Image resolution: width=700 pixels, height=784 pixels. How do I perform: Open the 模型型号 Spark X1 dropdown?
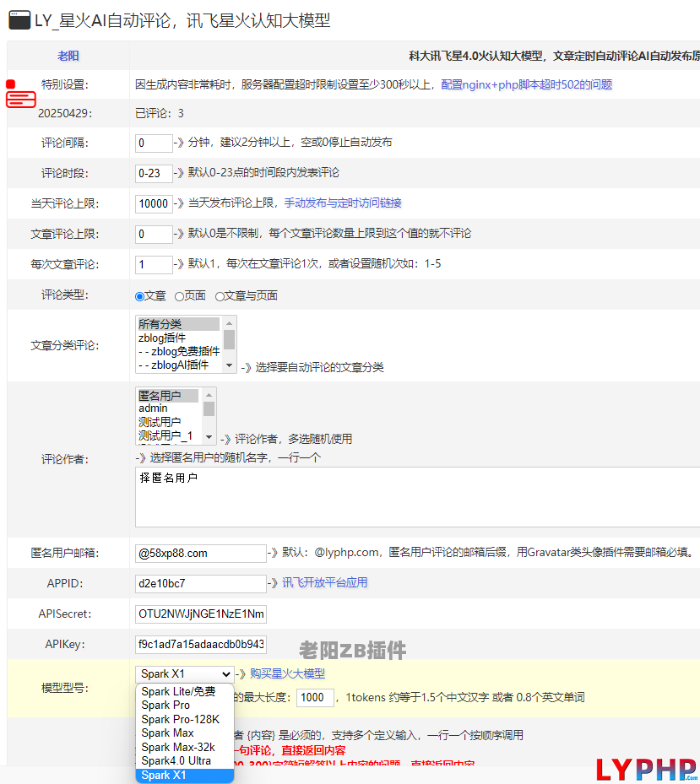coord(185,674)
